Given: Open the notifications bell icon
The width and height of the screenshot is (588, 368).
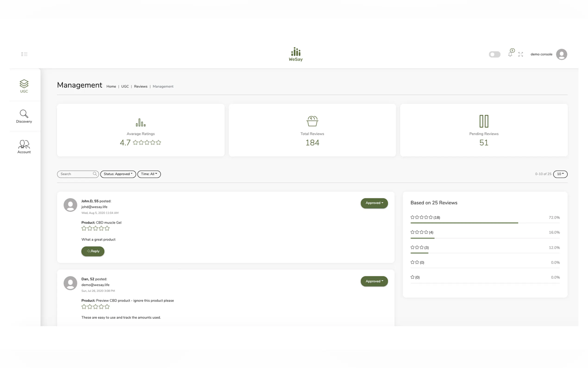Looking at the screenshot, I should [x=510, y=54].
